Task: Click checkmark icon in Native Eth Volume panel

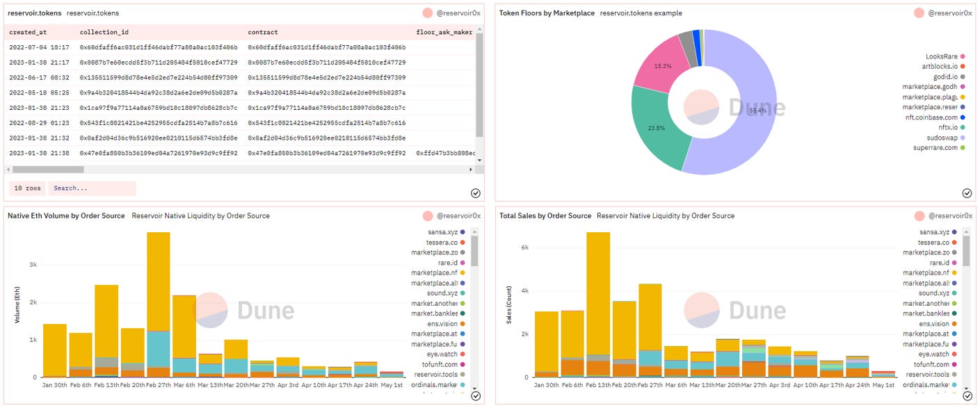Action: coord(476,395)
